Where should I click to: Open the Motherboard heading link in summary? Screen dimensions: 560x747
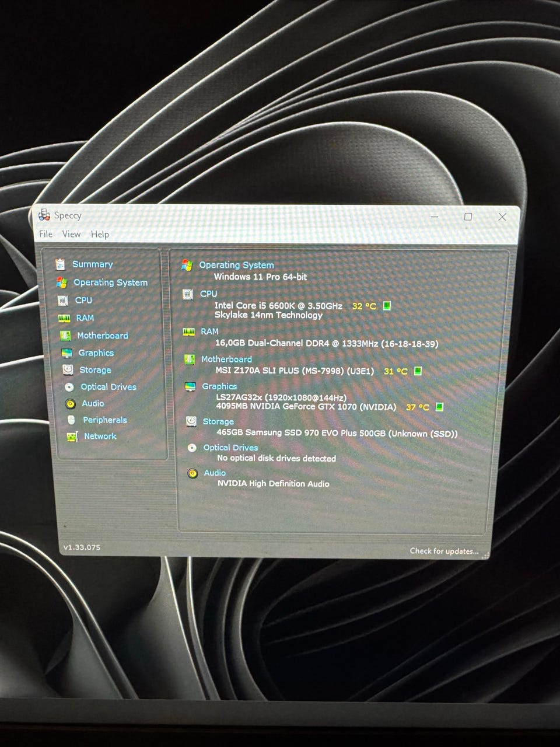226,359
